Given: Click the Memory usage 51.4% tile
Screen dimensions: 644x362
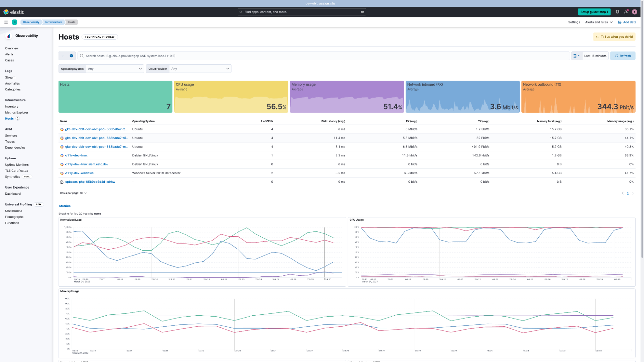Looking at the screenshot, I should 347,97.
